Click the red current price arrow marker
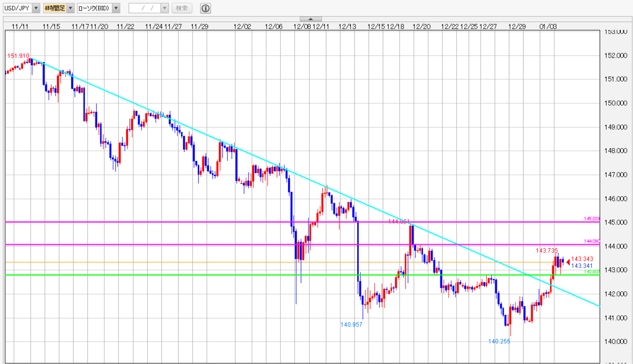633x364 pixels. click(568, 262)
